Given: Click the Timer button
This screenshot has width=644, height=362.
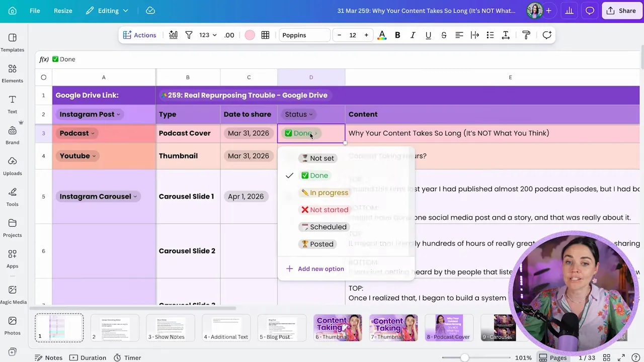Looking at the screenshot, I should point(127,357).
